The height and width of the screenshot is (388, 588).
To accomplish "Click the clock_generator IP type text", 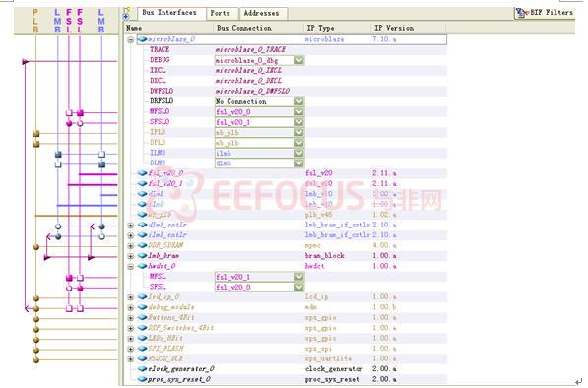I will tap(334, 369).
